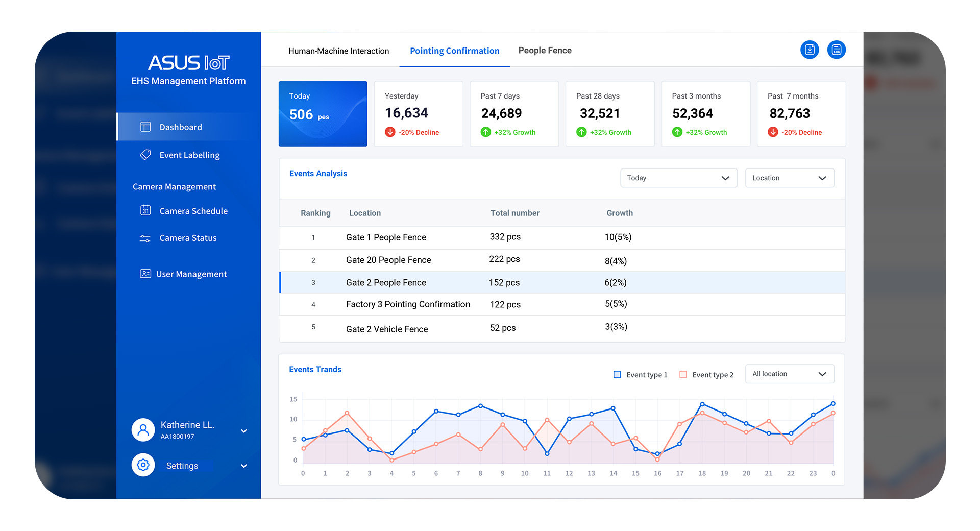This screenshot has width=980, height=531.
Task: Toggle the Event type 2 checkbox
Action: pyautogui.click(x=683, y=374)
